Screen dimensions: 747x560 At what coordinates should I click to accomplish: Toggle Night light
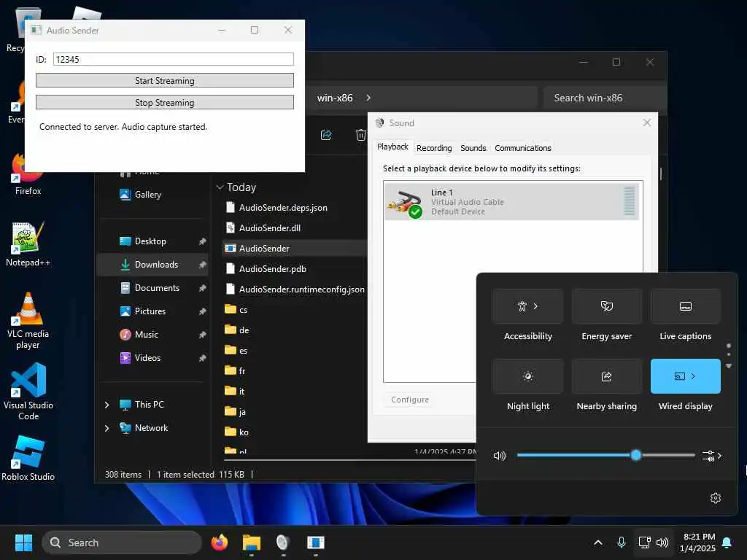(x=528, y=376)
